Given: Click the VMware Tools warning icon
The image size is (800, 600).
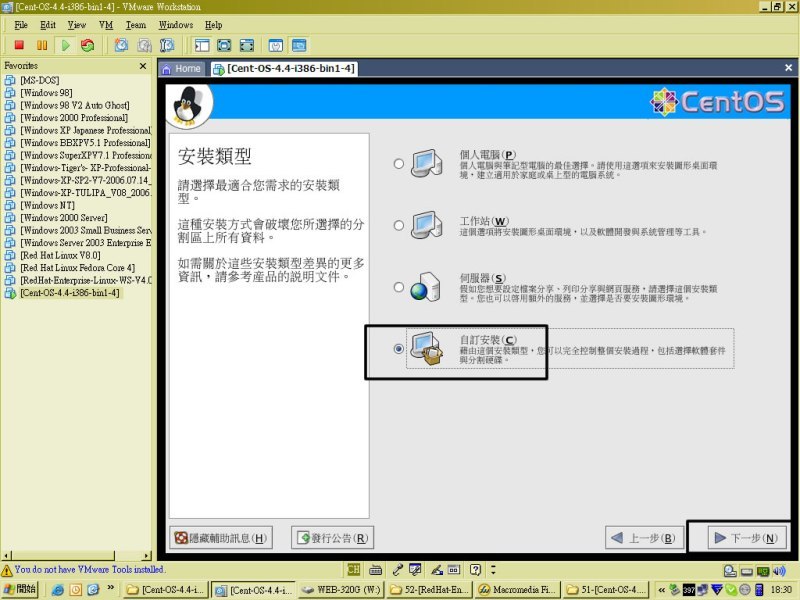Looking at the screenshot, I should point(7,570).
